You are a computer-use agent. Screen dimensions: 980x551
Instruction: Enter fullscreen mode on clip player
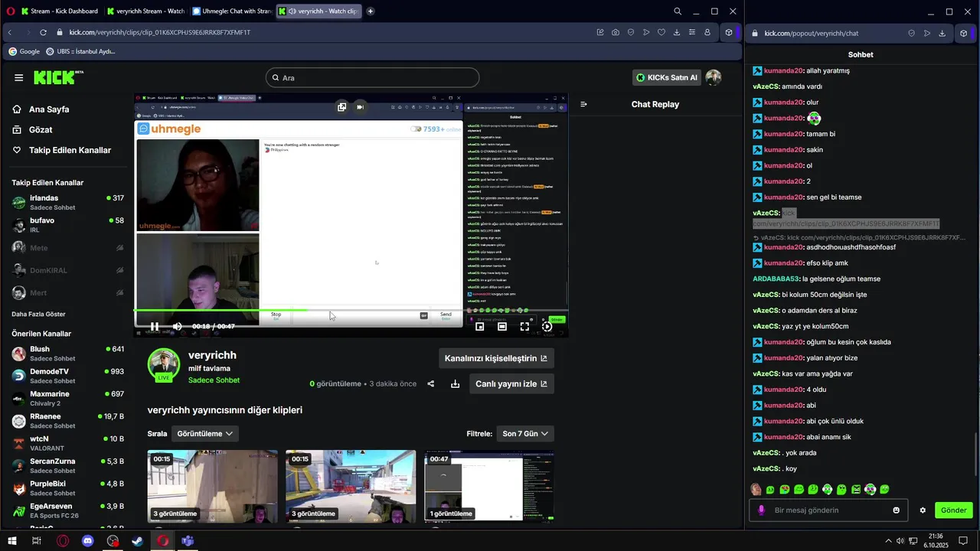[x=524, y=326]
